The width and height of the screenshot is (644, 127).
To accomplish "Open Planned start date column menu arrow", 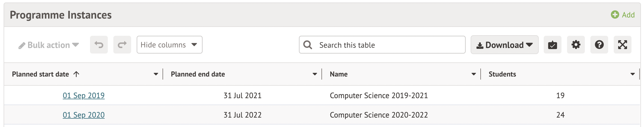I will coord(156,74).
